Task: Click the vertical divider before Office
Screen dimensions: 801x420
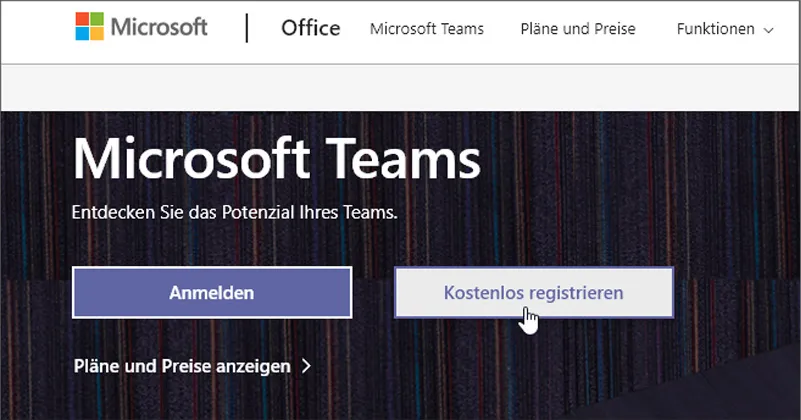Action: click(247, 28)
